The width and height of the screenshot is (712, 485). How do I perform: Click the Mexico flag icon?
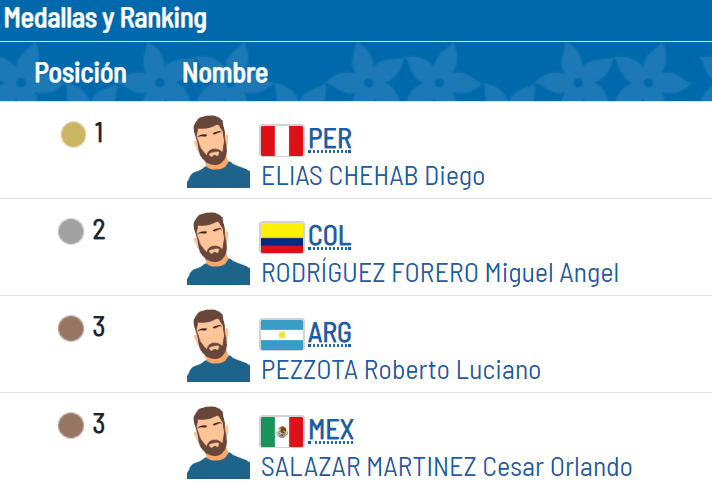coord(282,432)
